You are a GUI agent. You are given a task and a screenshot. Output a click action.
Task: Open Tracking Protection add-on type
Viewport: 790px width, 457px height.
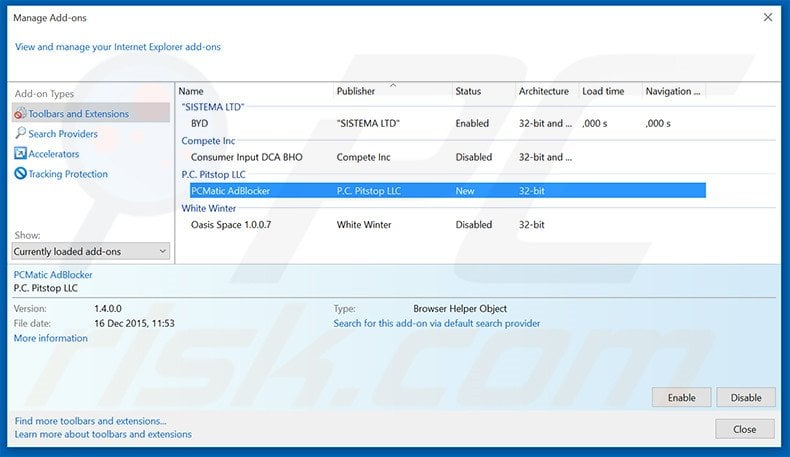coord(68,174)
